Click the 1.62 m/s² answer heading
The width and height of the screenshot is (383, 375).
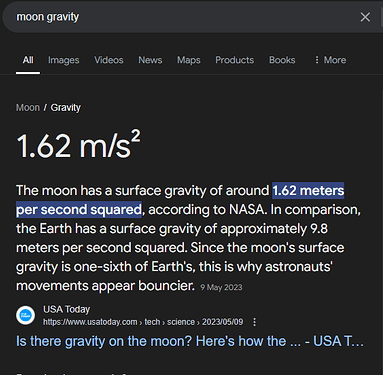79,145
